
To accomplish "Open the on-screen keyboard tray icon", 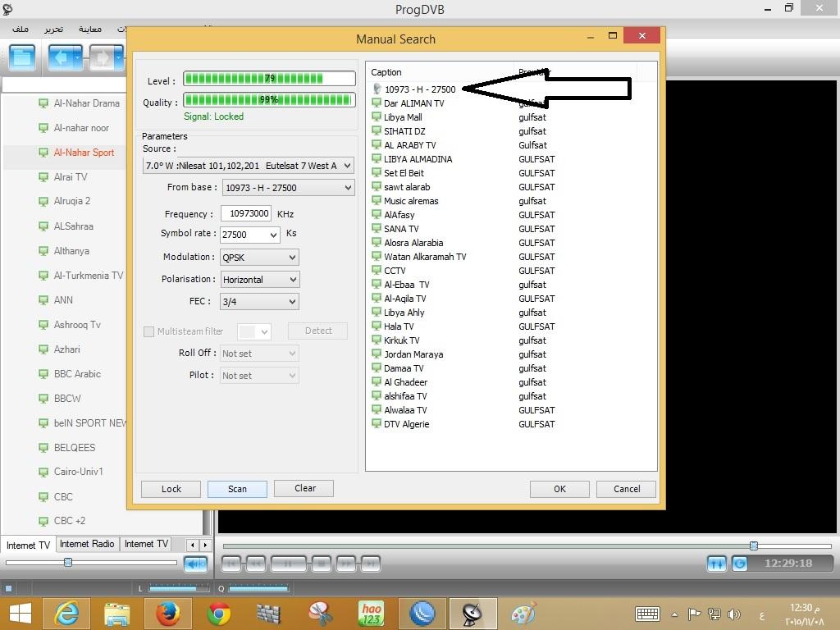I will 647,614.
